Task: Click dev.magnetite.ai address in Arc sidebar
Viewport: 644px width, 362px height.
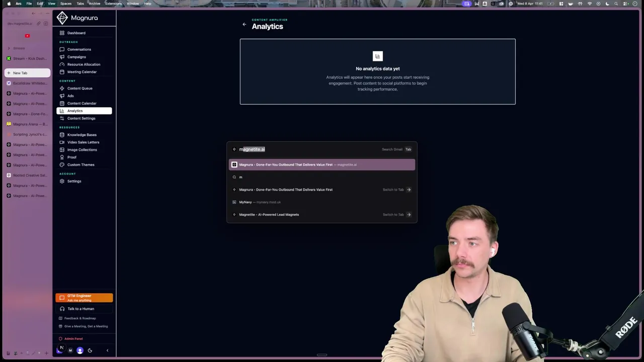Action: pyautogui.click(x=20, y=24)
